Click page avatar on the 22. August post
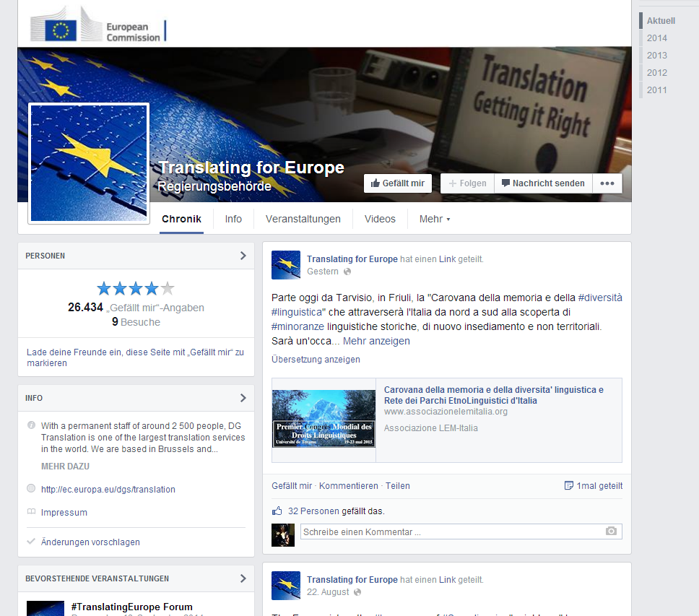This screenshot has height=616, width=699. click(x=286, y=586)
